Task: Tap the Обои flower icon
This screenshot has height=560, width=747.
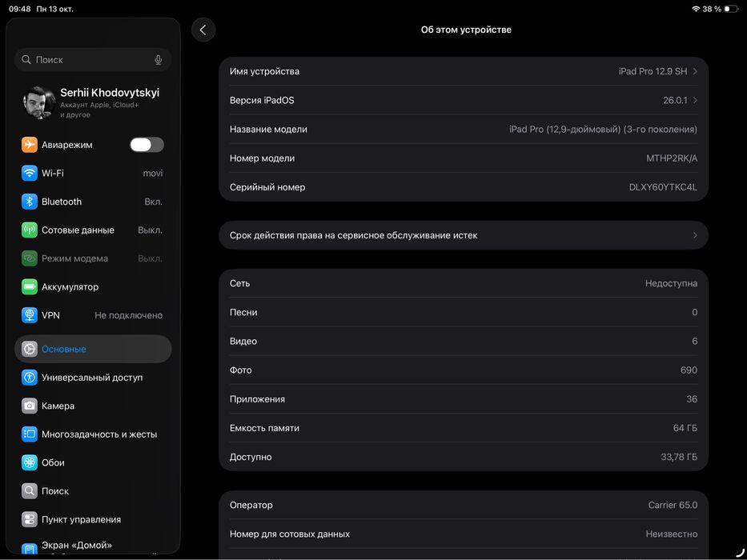Action: click(x=30, y=462)
